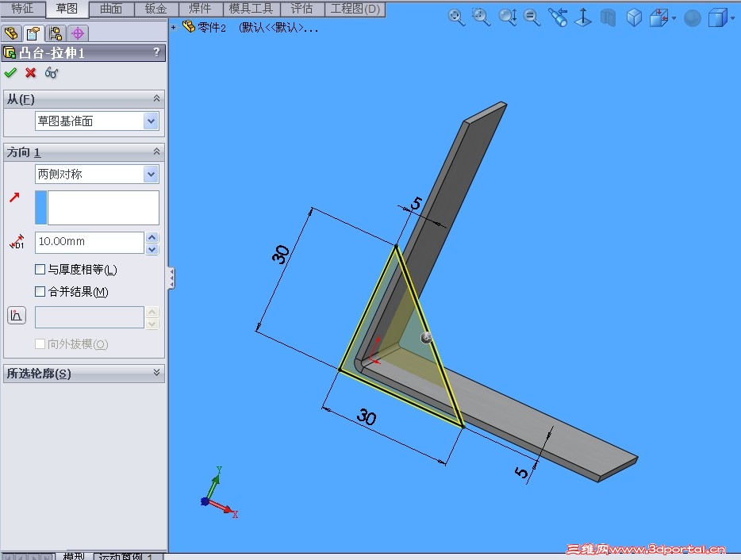The height and width of the screenshot is (560, 741).
Task: Increase the depth value with up arrow
Action: pos(152,237)
